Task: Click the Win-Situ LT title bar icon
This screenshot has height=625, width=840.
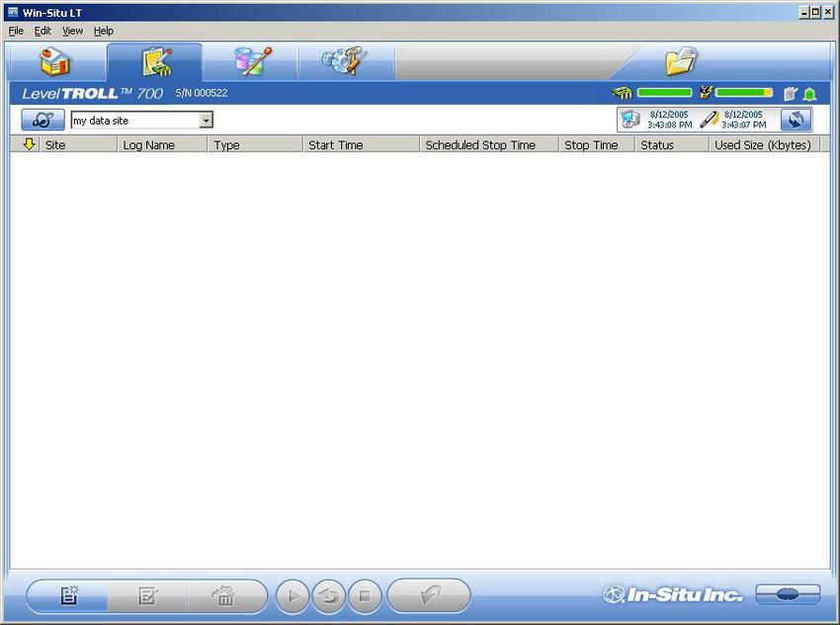Action: (x=14, y=12)
